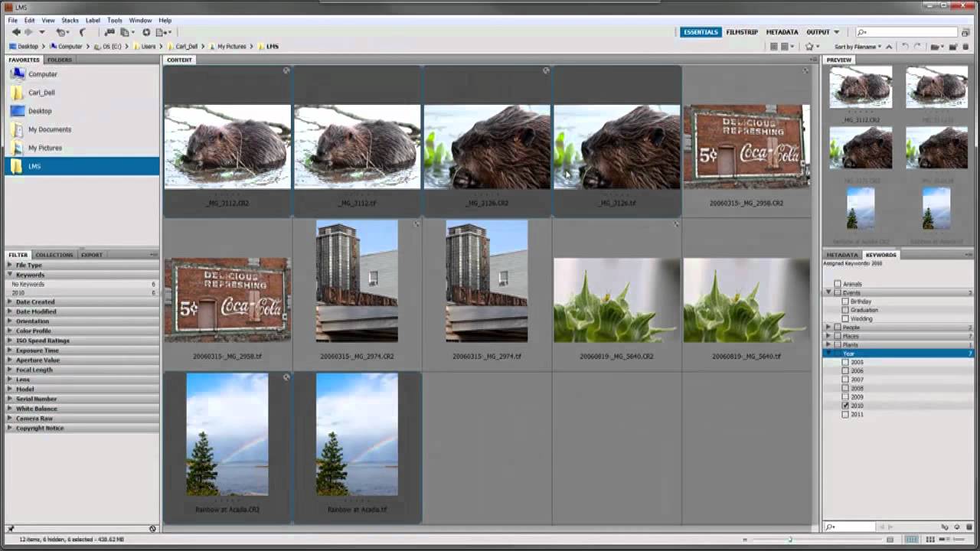
Task: Open workspace switcher dropdown arrow after Output
Action: click(x=836, y=32)
